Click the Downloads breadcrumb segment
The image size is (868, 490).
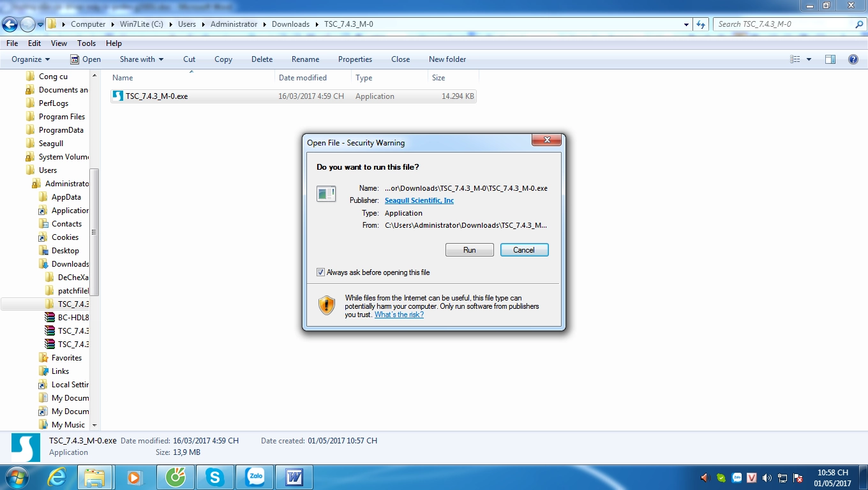click(x=290, y=24)
